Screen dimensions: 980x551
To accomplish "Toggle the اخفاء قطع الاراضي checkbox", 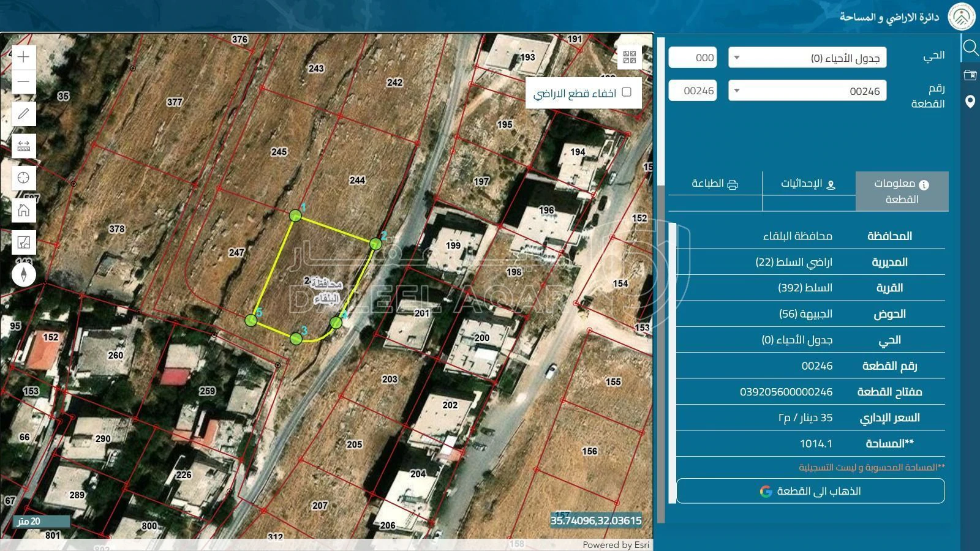I will click(627, 92).
